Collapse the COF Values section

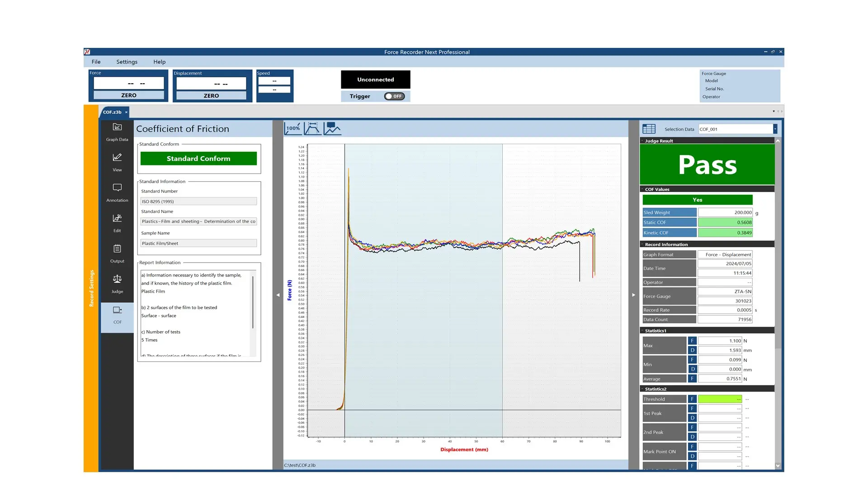642,189
